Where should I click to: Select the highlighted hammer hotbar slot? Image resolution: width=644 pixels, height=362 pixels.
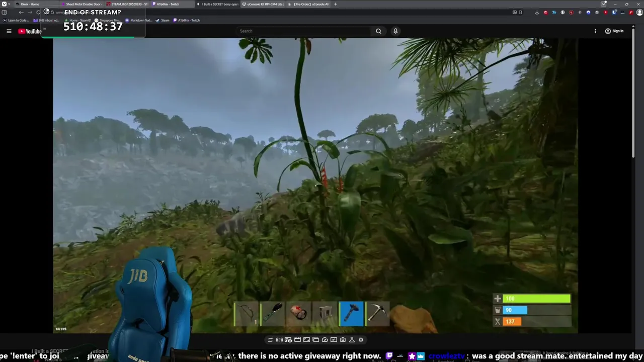pyautogui.click(x=351, y=314)
